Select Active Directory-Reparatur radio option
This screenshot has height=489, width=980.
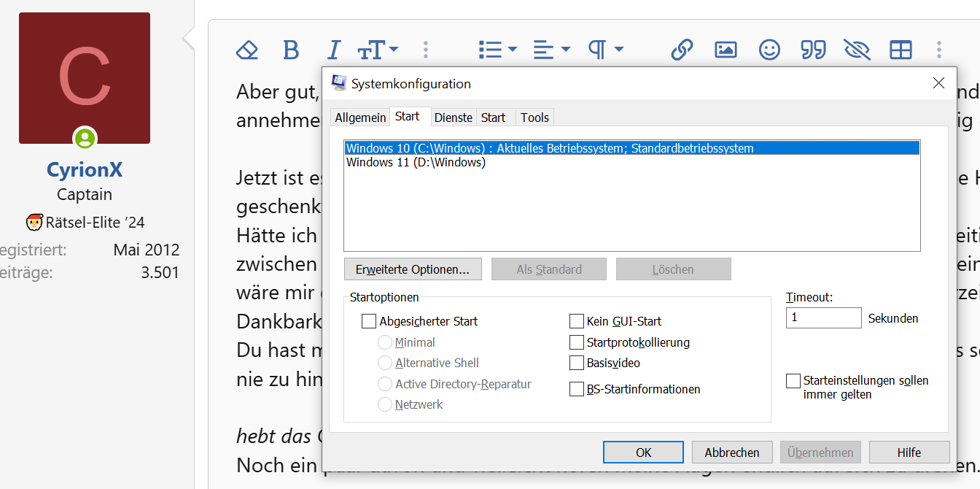tap(385, 384)
